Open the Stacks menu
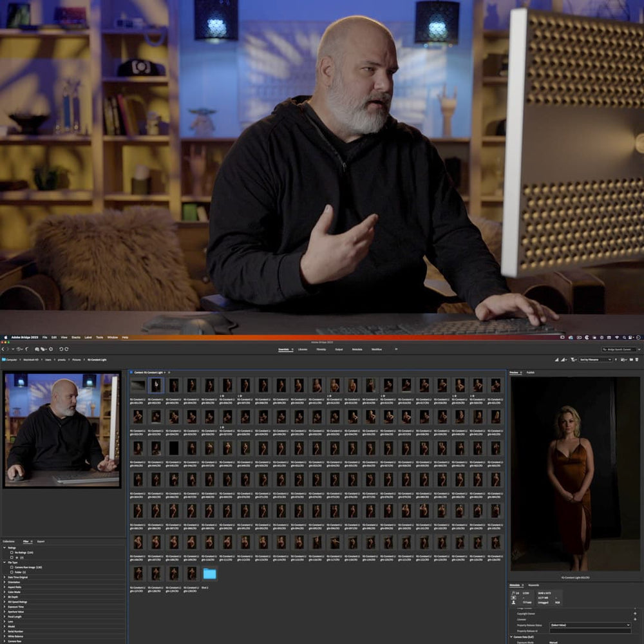The image size is (644, 644). click(75, 336)
